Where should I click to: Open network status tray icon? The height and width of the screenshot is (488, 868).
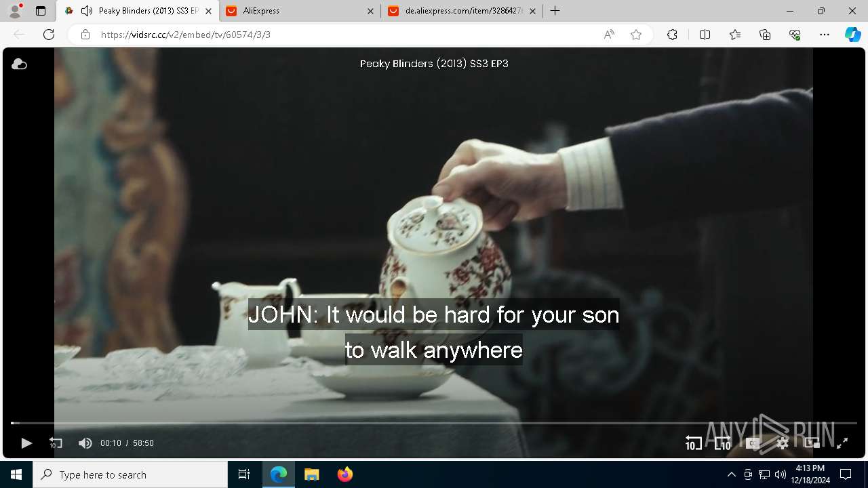click(764, 474)
